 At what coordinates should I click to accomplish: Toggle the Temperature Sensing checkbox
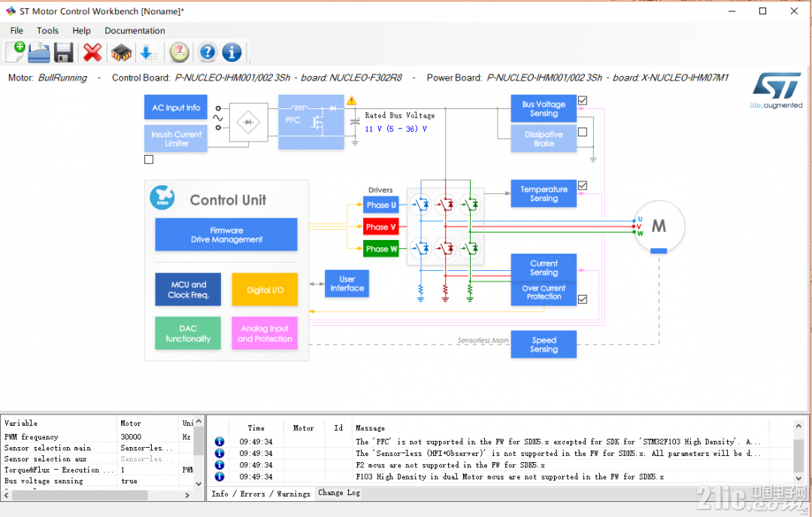[583, 186]
